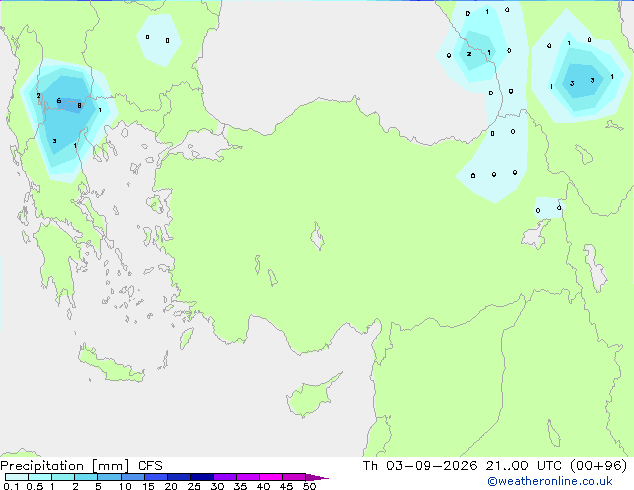Image resolution: width=634 pixels, height=490 pixels.
Task: Click the Th 03-09-2026 date text
Action: tap(420, 466)
